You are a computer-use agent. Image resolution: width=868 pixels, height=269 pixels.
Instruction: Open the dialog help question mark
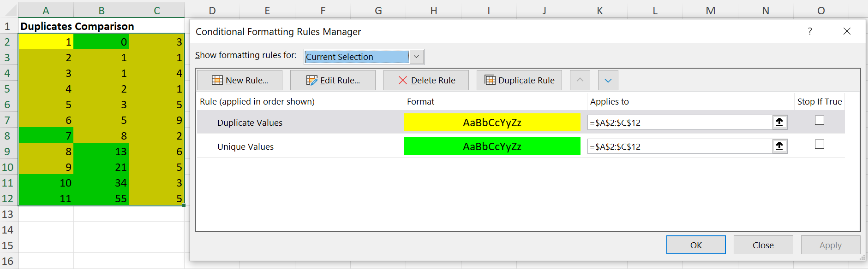(x=810, y=31)
